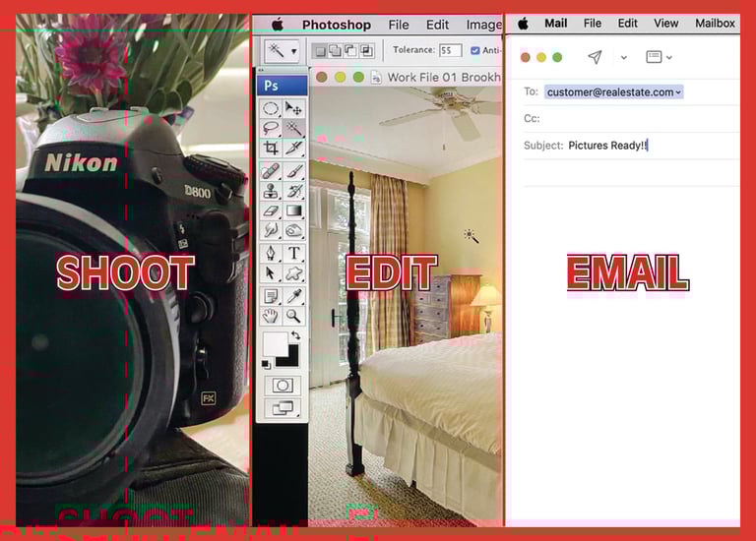Activate the Pen tool in Photoshop
The image size is (756, 541).
click(271, 253)
